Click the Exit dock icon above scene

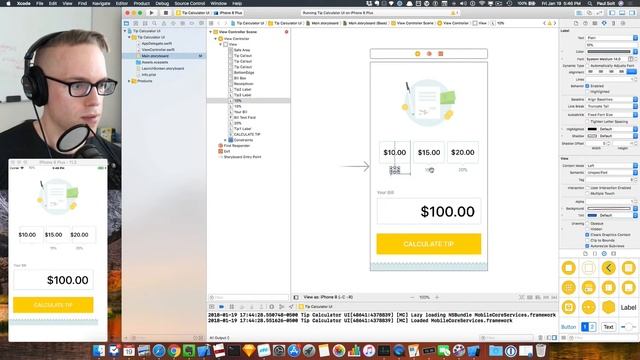coord(440,53)
